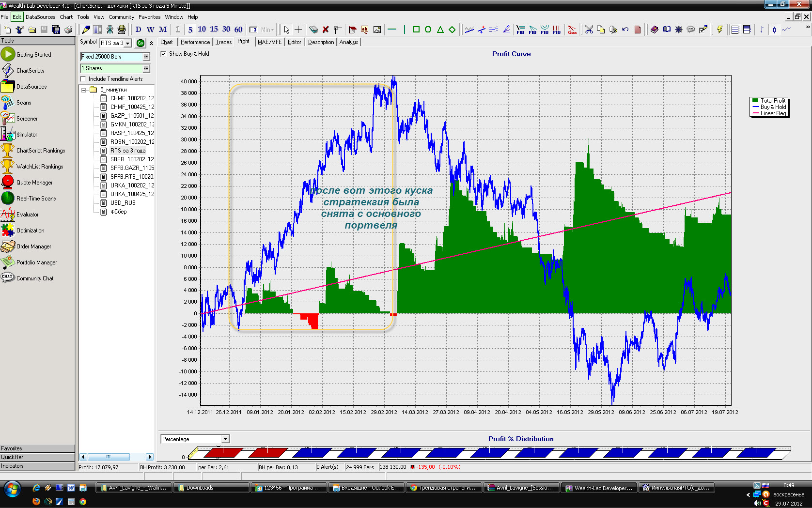Open the Simulator tool in sidebar

tap(19, 135)
